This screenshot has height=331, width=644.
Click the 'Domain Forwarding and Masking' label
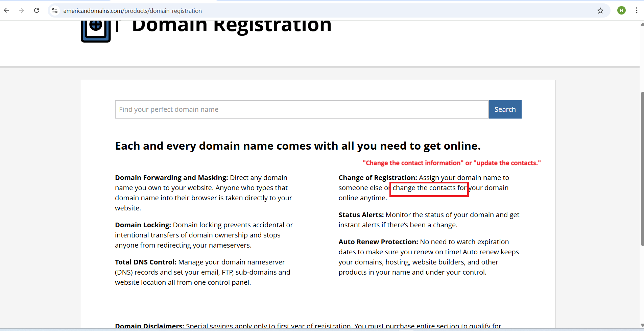[171, 178]
